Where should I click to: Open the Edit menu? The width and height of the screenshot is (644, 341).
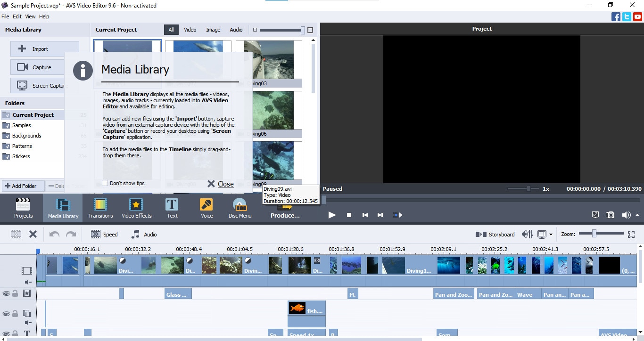coord(17,16)
